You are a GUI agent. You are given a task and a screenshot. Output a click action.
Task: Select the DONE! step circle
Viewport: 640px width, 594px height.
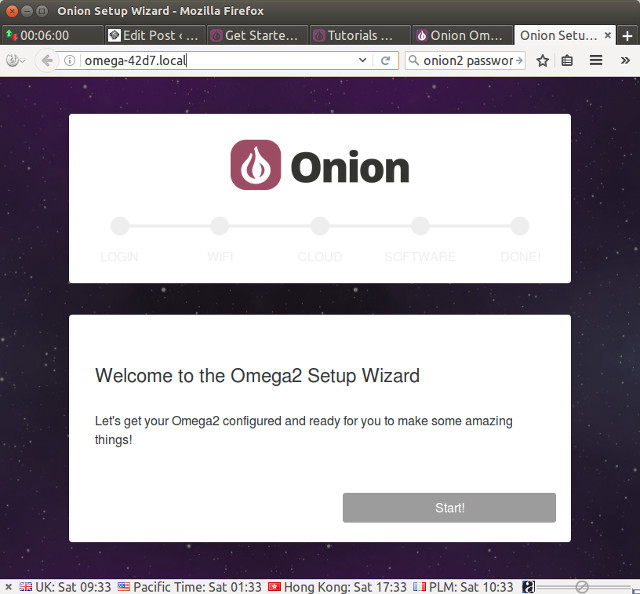pos(520,226)
